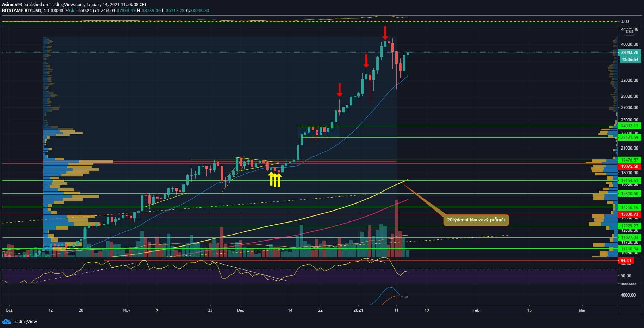
Task: Select the 17164.63 green level label
Action: tap(630, 181)
